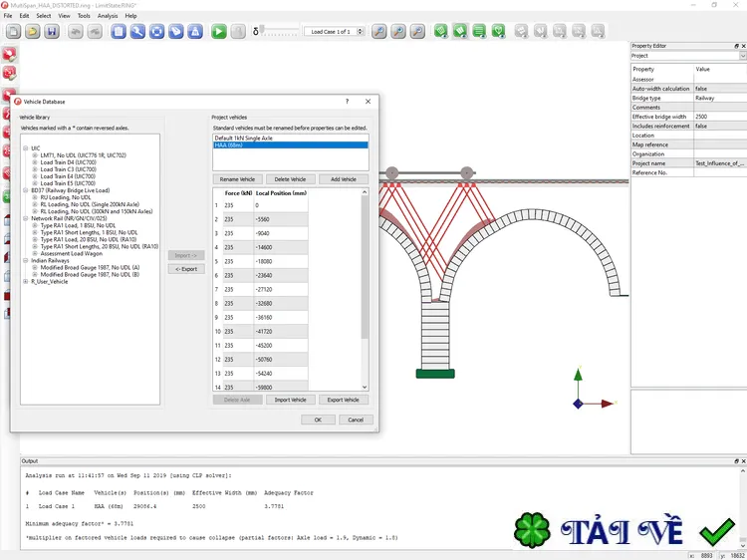Select Type RA1 Load, 1 BSU, No UDL
Screen dimensions: 747x560
[78, 225]
